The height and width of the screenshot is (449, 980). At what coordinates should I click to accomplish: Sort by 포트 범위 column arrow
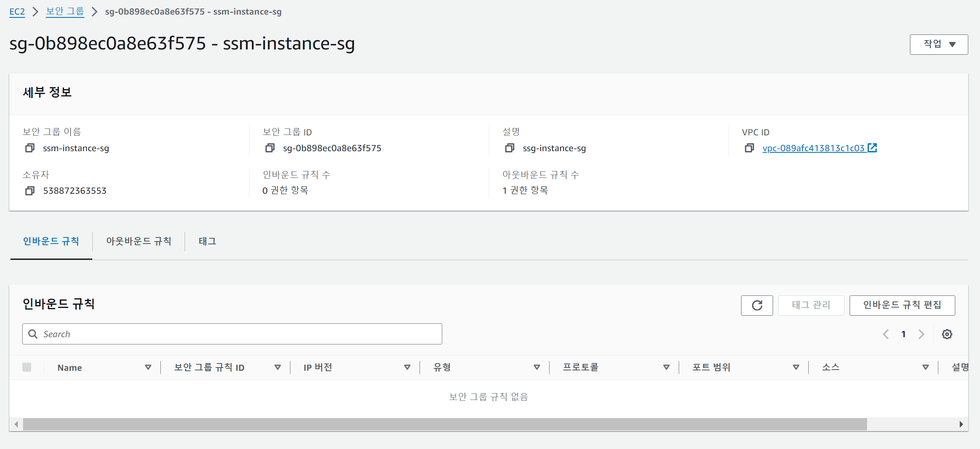pyautogui.click(x=796, y=368)
